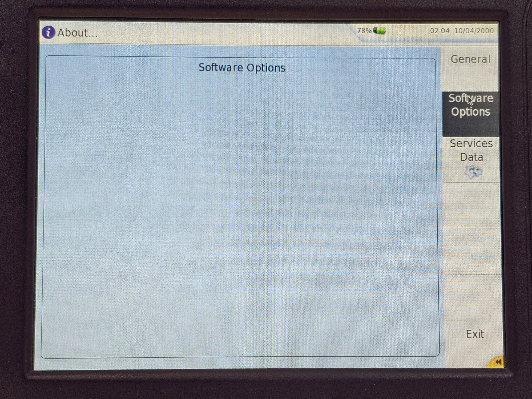Click the empty Software Options list area

pos(239,213)
